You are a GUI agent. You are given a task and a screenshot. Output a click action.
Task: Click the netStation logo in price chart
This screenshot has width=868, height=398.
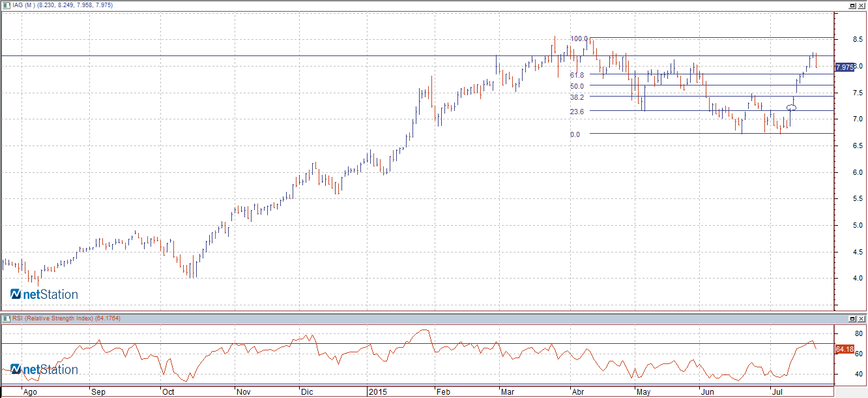tap(44, 295)
